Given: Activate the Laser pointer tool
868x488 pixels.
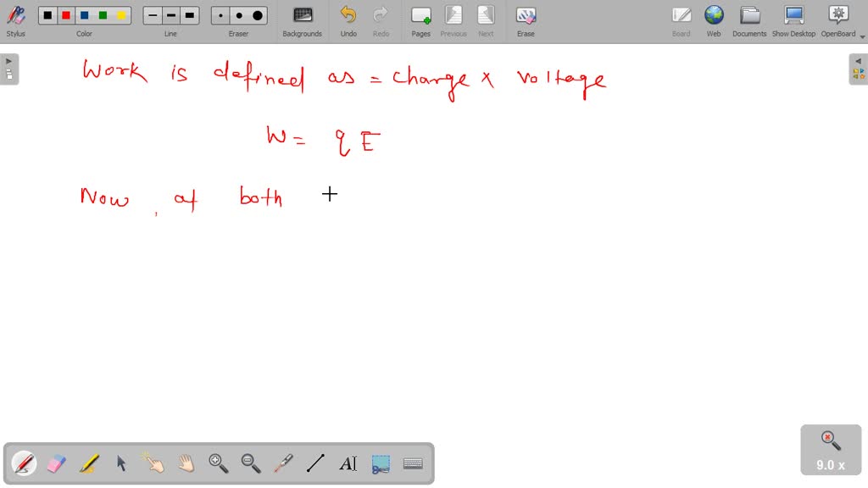Looking at the screenshot, I should (282, 463).
